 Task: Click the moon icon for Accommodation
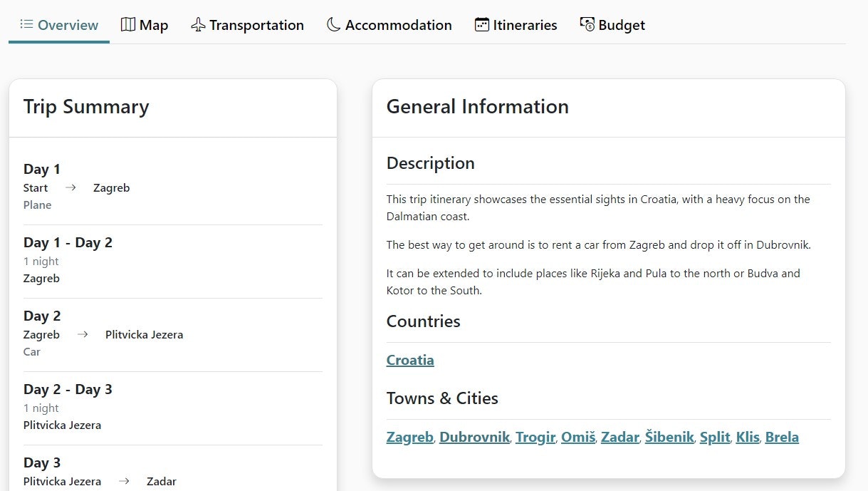point(333,25)
